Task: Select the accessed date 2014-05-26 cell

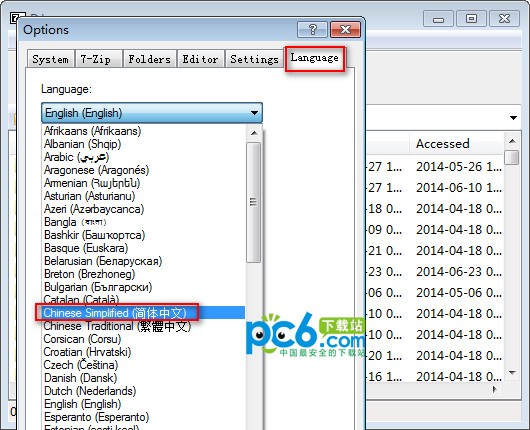Action: (459, 167)
